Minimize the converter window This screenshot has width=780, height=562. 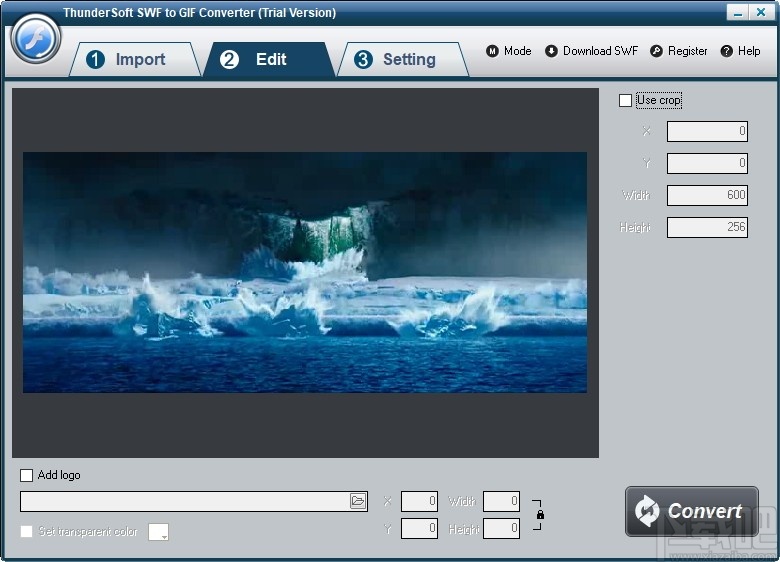(738, 12)
